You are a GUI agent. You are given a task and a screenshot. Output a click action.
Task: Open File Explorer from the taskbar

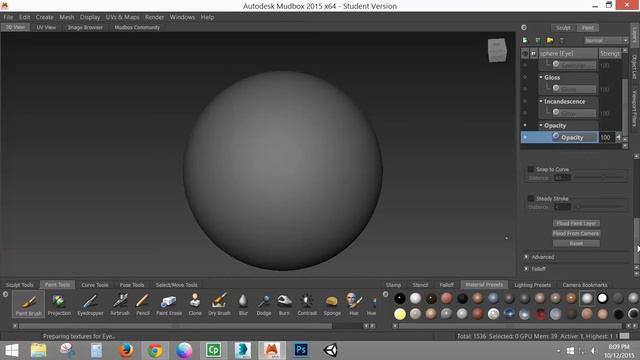tap(38, 350)
